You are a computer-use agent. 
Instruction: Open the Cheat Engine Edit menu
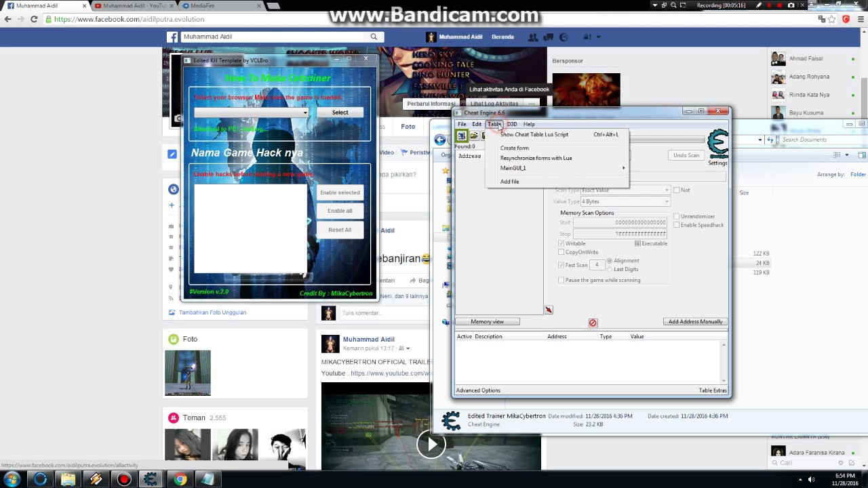[x=477, y=124]
